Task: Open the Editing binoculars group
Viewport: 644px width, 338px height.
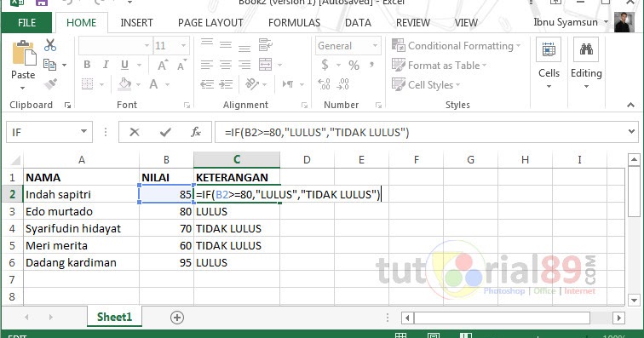Action: (586, 64)
